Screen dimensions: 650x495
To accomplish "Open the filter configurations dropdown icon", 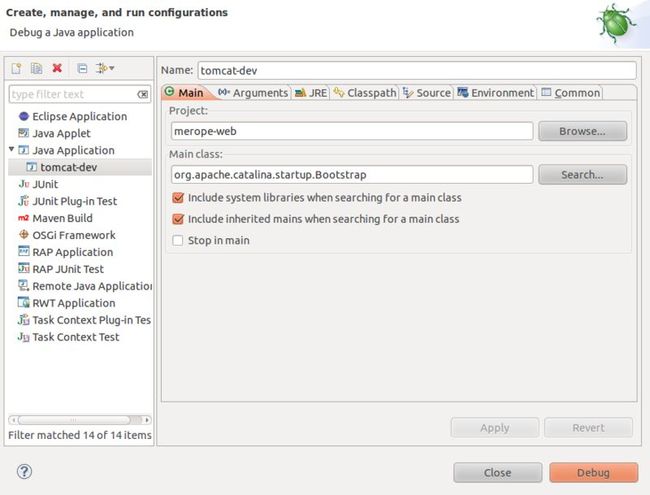I will pyautogui.click(x=105, y=68).
